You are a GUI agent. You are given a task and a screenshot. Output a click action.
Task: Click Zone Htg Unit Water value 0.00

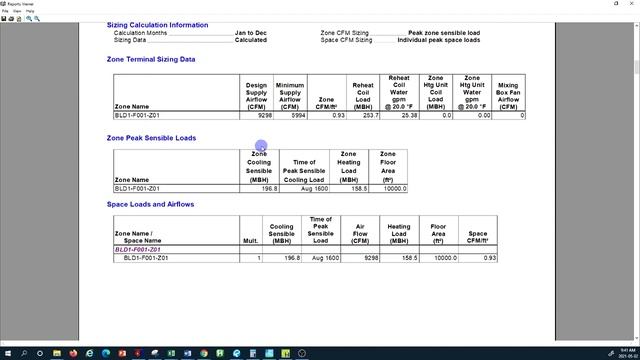click(x=484, y=116)
